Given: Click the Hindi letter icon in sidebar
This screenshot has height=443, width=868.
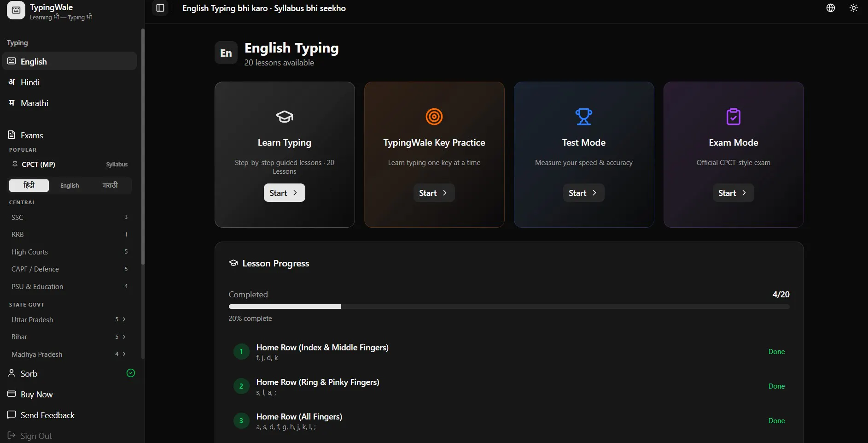Looking at the screenshot, I should [12, 82].
